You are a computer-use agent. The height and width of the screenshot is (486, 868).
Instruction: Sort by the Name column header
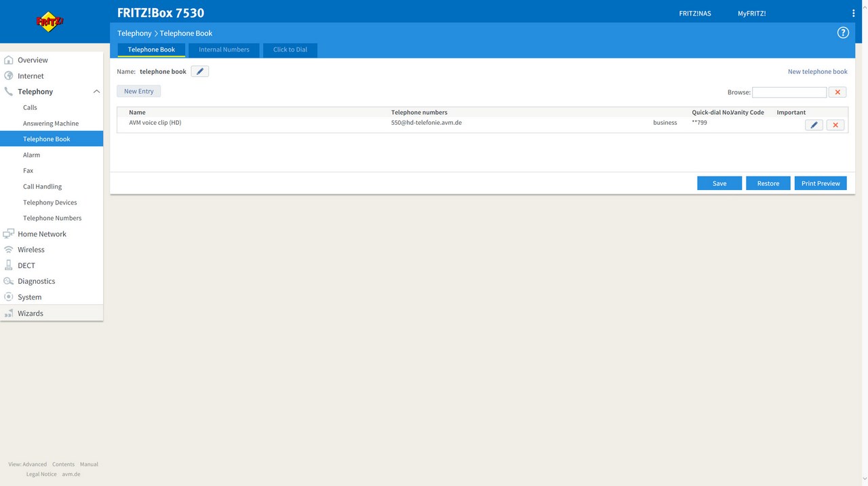(x=137, y=113)
